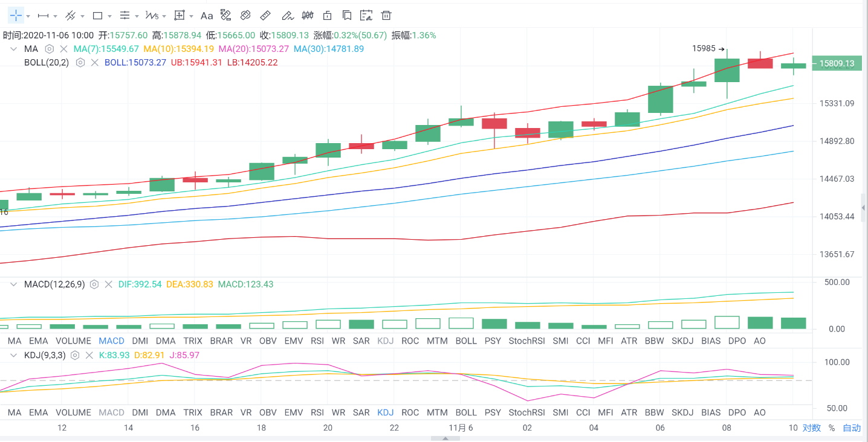This screenshot has width=868, height=442.
Task: Click the trash icon to delete drawings
Action: 387,15
